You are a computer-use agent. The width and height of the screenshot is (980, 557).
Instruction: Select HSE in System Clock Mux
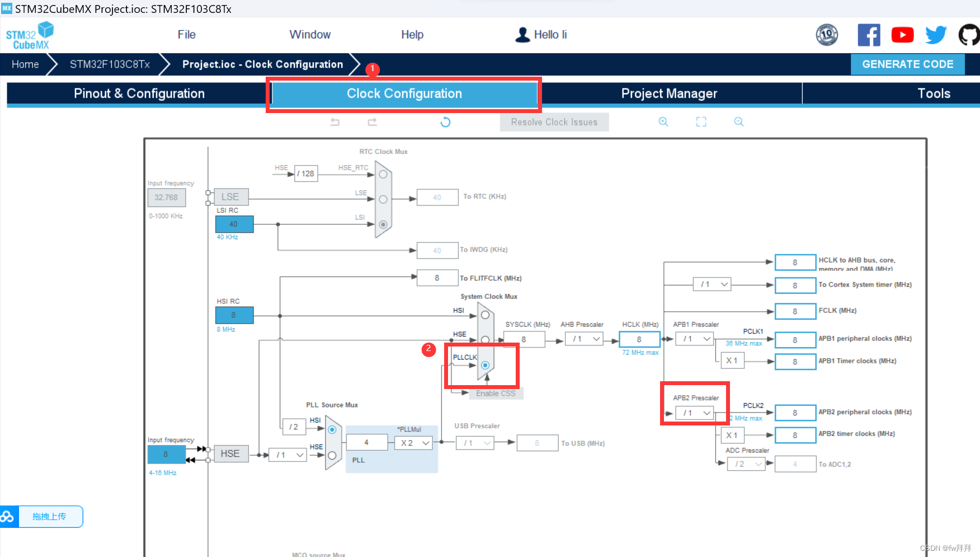coord(486,340)
